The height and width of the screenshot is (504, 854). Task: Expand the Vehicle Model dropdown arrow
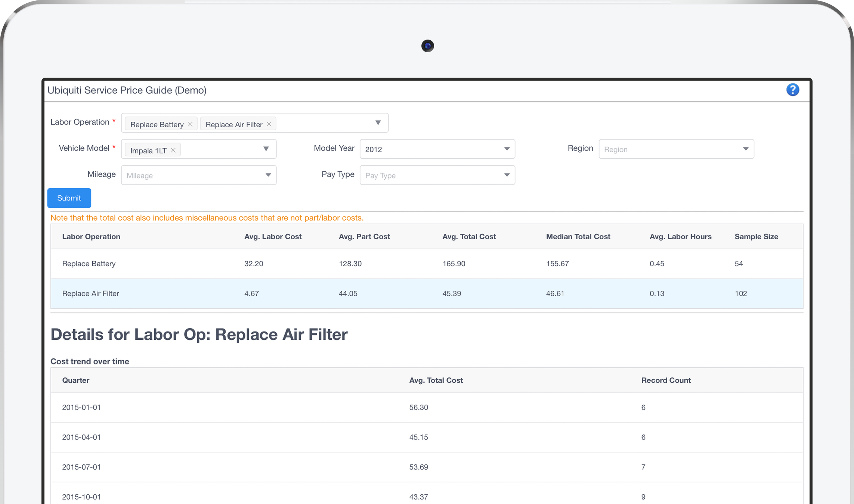[266, 149]
